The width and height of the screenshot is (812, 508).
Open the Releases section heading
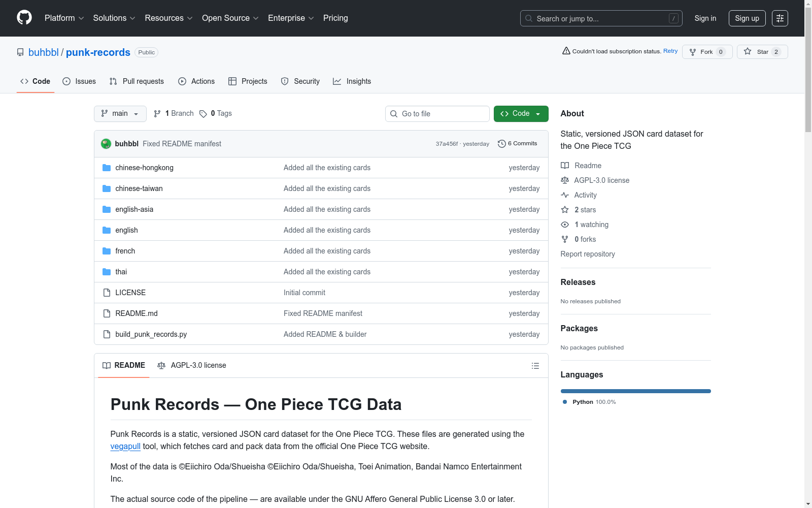point(578,282)
